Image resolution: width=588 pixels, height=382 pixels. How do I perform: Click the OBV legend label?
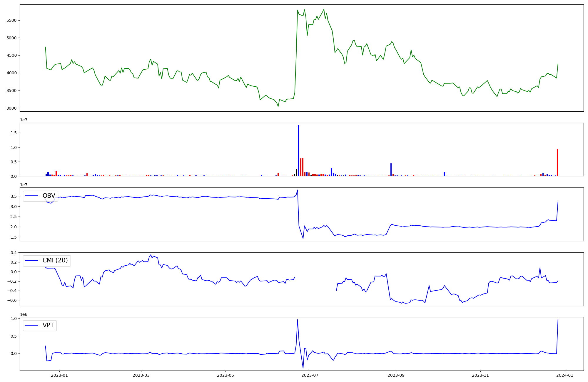pyautogui.click(x=49, y=196)
